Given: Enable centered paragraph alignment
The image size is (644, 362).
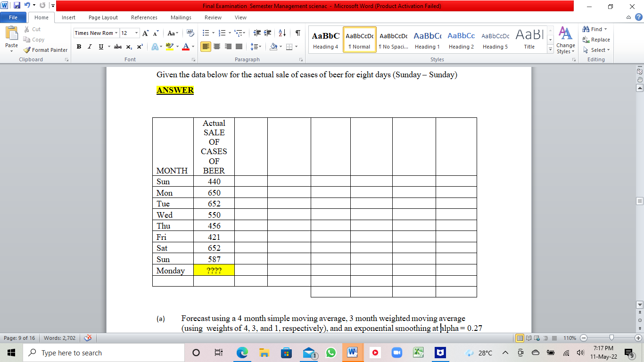Looking at the screenshot, I should (x=217, y=47).
